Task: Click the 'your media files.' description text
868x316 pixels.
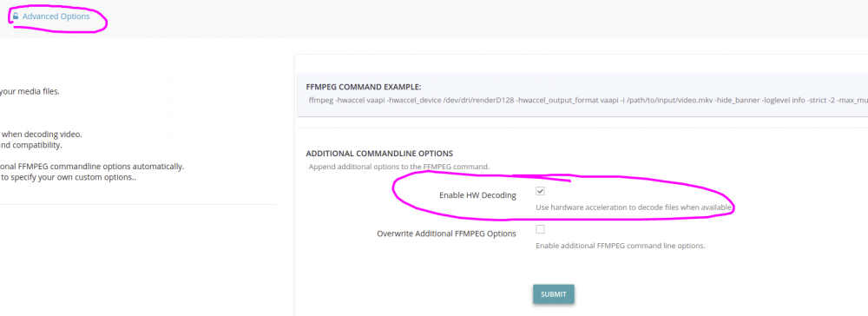Action: coord(30,92)
